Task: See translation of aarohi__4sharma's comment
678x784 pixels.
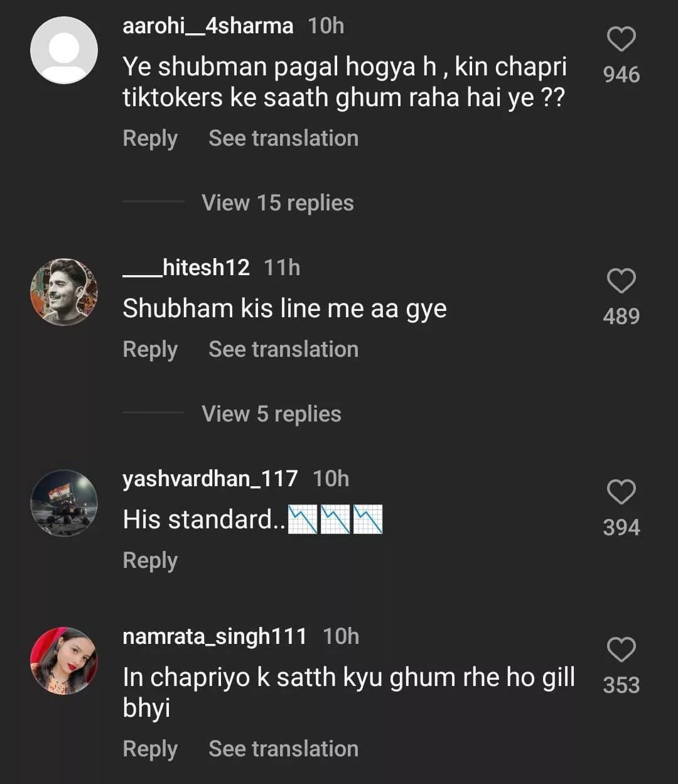Action: (283, 138)
